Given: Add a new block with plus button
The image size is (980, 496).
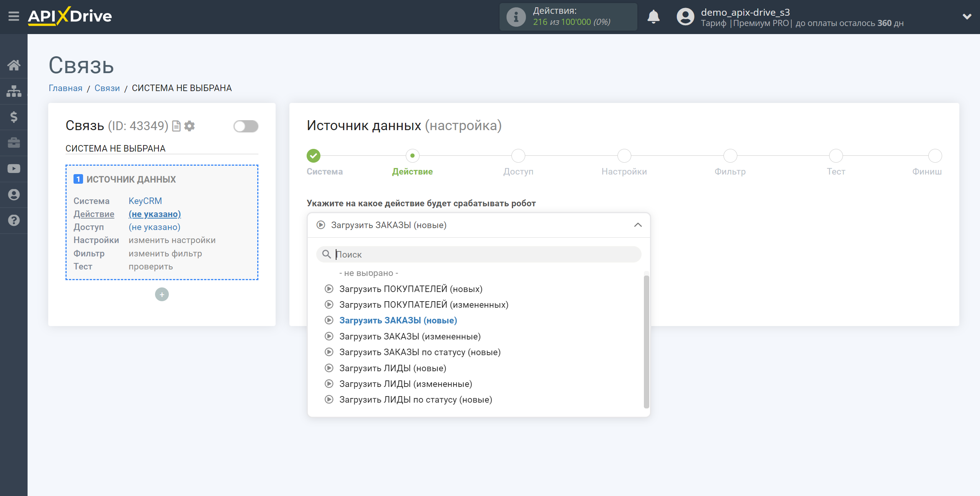Looking at the screenshot, I should pyautogui.click(x=162, y=294).
